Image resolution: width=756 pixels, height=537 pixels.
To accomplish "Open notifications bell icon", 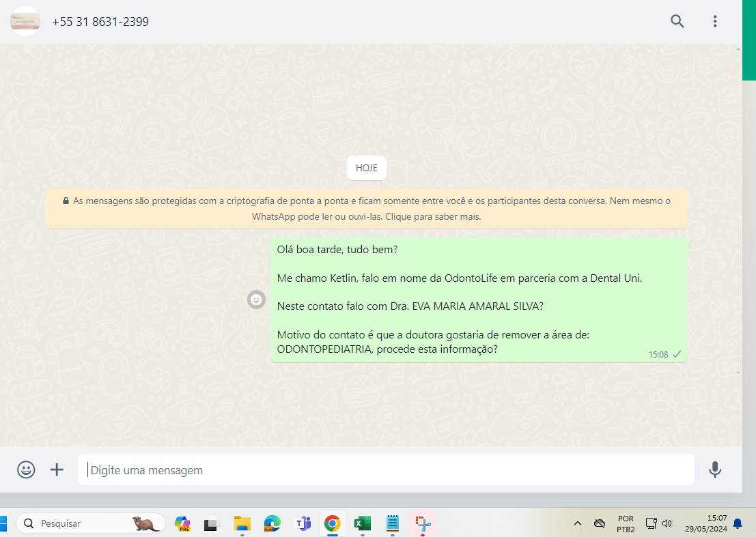I will point(738,523).
